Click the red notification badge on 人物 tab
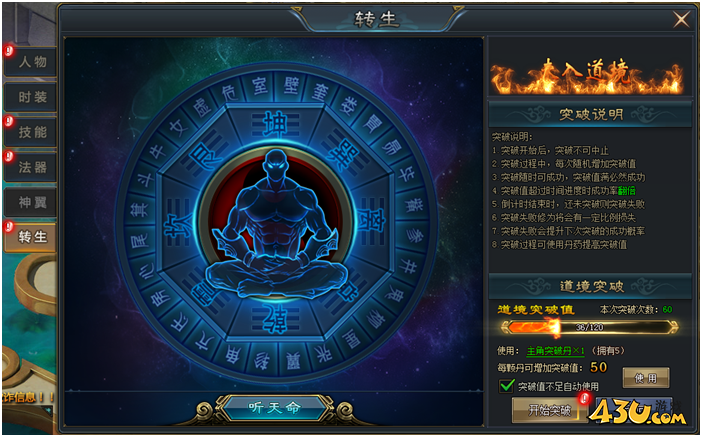Screen dimensions: 702x437 pyautogui.click(x=9, y=51)
